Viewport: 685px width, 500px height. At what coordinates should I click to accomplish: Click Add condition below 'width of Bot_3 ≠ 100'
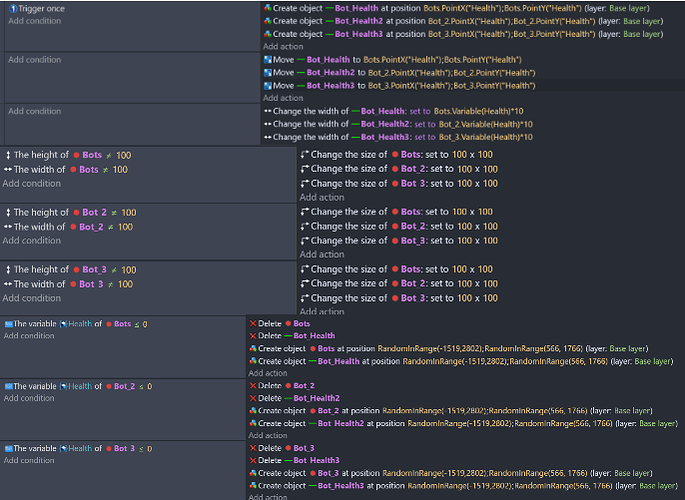tap(31, 298)
